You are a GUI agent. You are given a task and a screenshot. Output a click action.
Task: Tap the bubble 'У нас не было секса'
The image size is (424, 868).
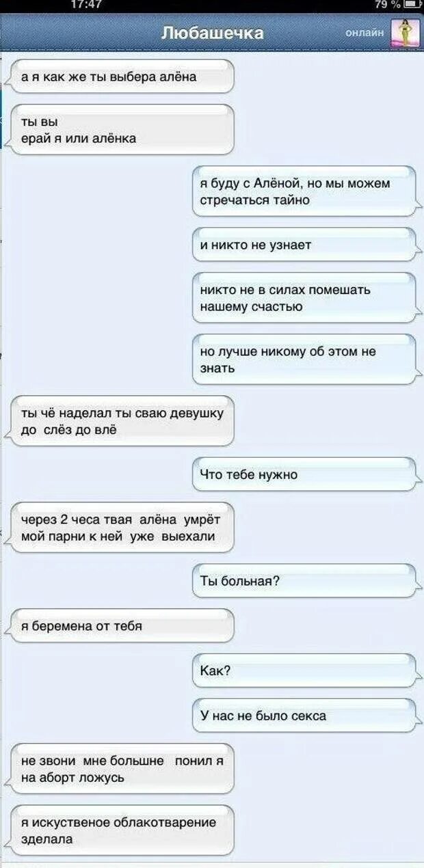point(304,716)
